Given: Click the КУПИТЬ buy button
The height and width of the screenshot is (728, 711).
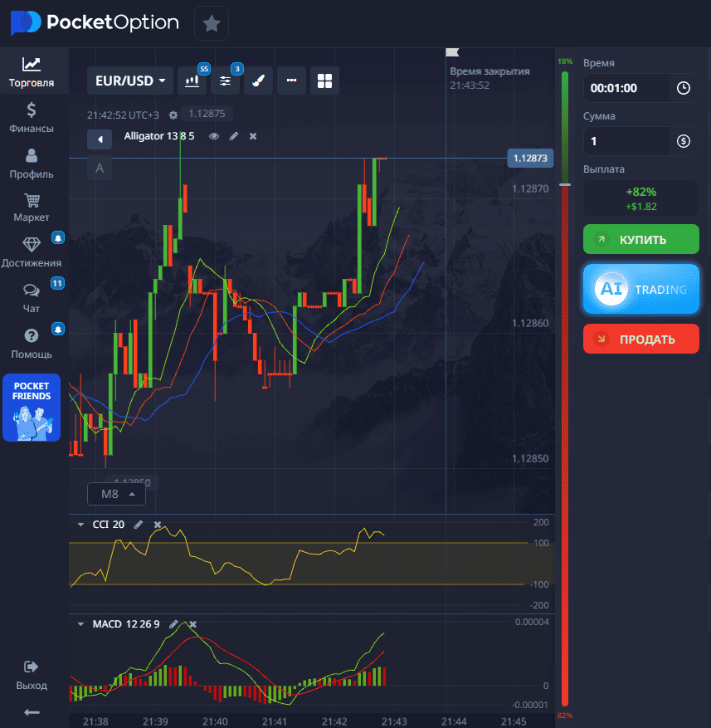Looking at the screenshot, I should click(641, 239).
